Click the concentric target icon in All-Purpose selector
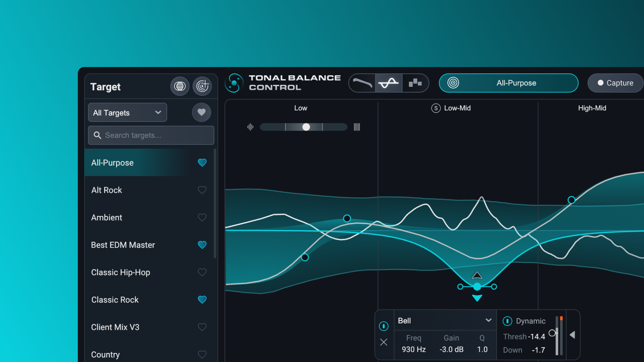 tap(453, 83)
